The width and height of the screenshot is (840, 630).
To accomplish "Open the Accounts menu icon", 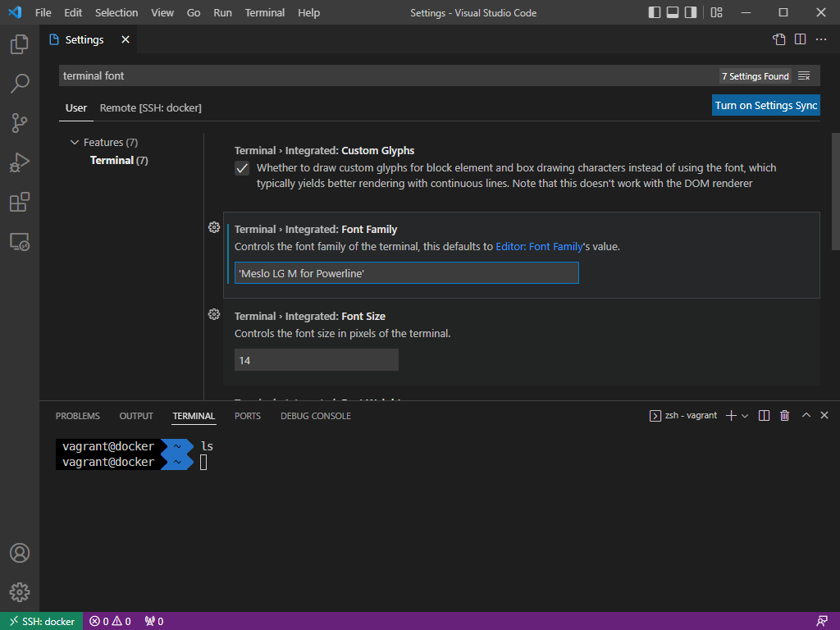I will pos(20,553).
